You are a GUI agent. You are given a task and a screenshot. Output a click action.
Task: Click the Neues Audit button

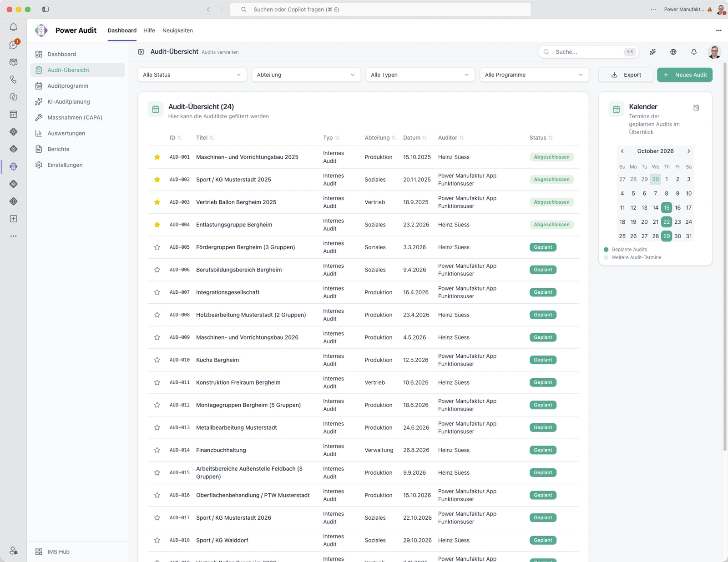pyautogui.click(x=685, y=75)
